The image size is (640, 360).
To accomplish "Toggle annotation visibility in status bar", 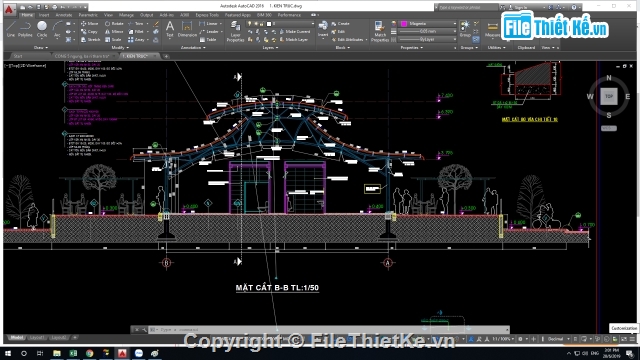I will (471, 339).
